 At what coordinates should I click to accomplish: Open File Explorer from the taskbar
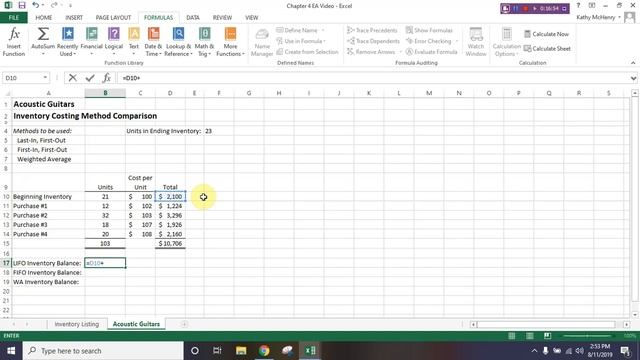point(241,351)
